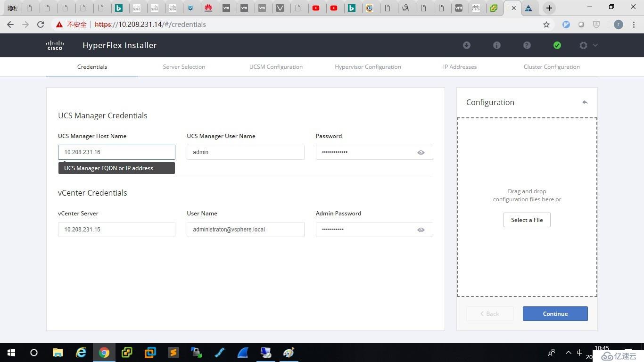The image size is (644, 362).
Task: Switch to the Credentials step tab
Action: pos(92,67)
